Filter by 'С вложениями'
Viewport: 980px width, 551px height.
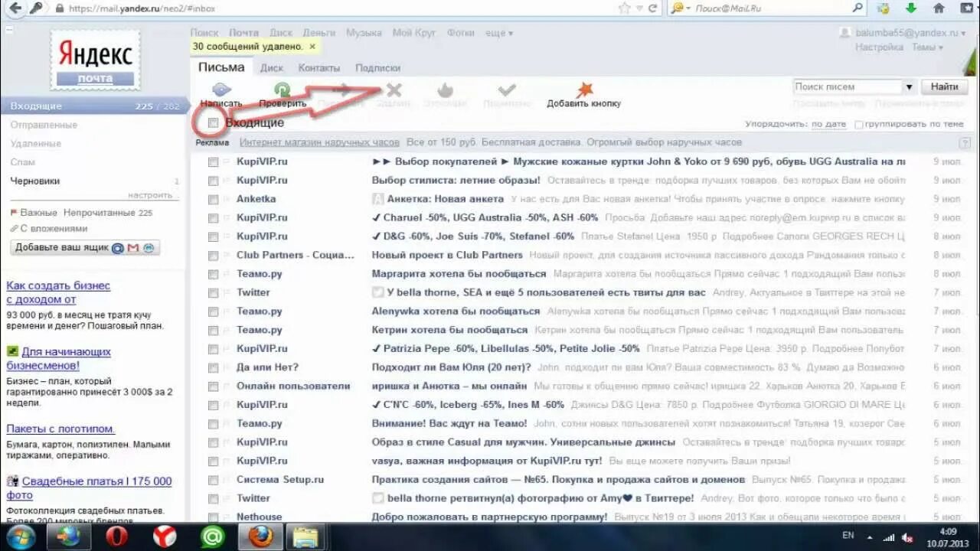[48, 228]
